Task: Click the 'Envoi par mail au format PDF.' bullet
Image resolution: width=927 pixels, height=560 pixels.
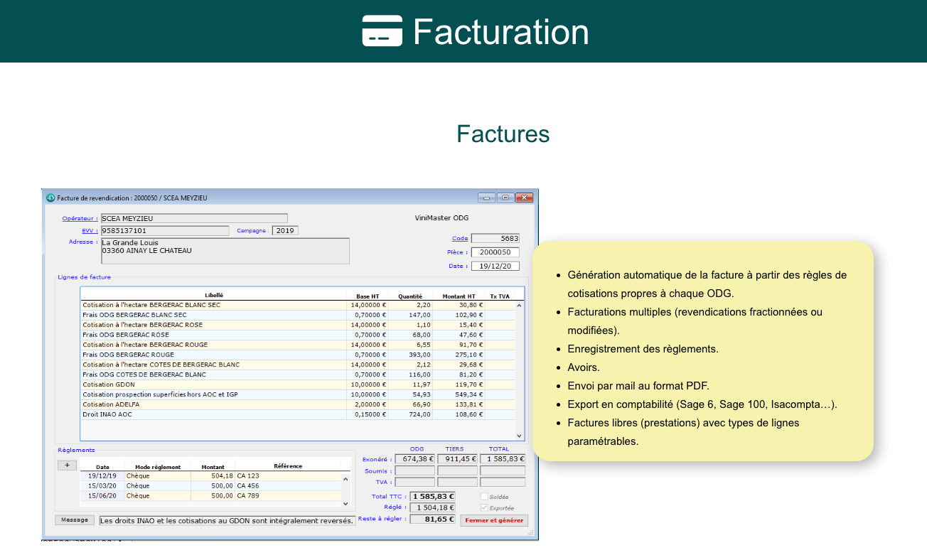Action: [638, 386]
